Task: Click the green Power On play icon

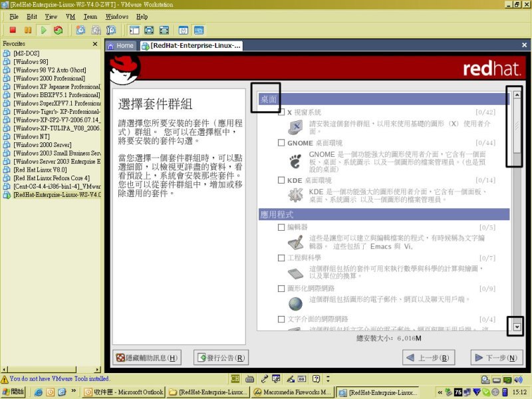Action: pyautogui.click(x=43, y=30)
